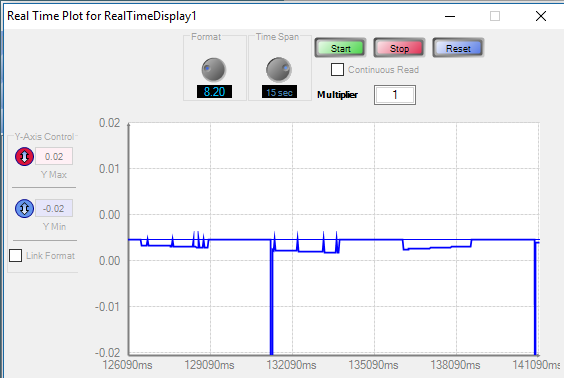Viewport: 564px width, 378px height.
Task: Start the real time plot
Action: [340, 48]
